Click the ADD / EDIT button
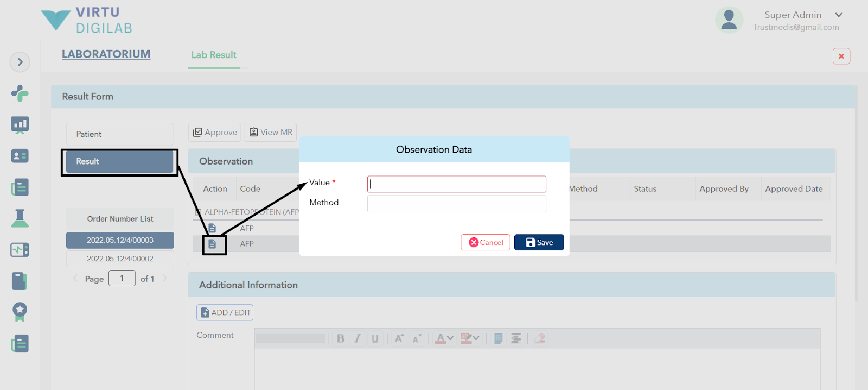 [225, 312]
